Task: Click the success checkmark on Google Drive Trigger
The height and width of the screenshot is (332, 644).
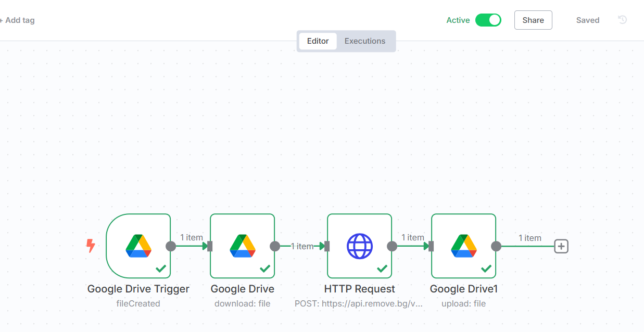Action: click(x=160, y=269)
